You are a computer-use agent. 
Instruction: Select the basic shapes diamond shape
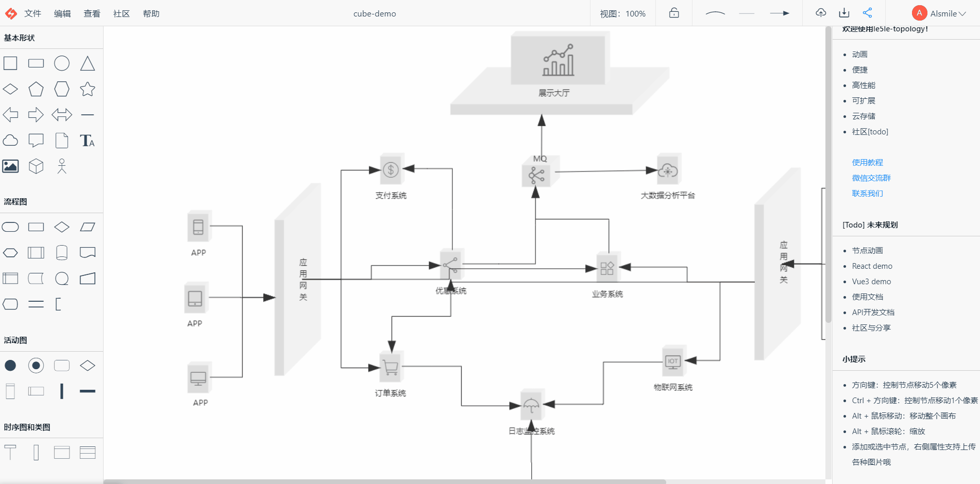point(10,89)
